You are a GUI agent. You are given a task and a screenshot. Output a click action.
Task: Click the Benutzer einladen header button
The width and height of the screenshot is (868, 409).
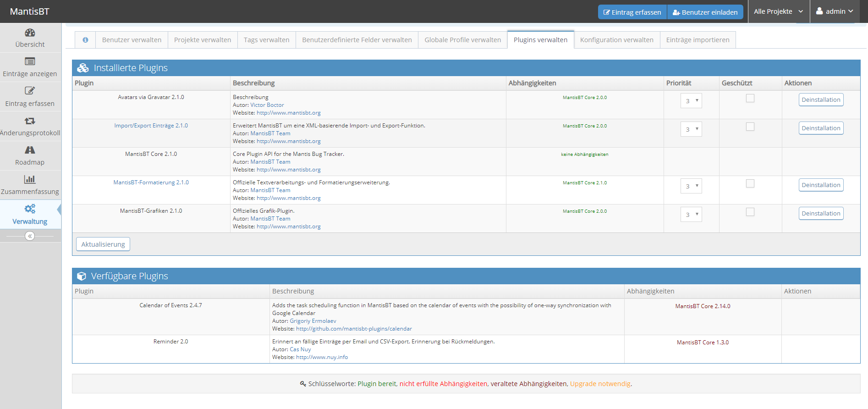coord(705,12)
